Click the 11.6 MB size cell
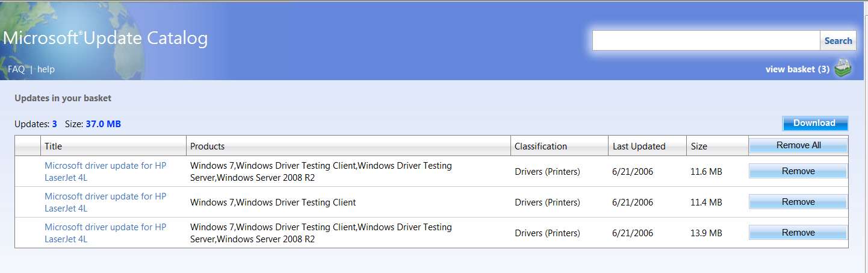 click(706, 172)
